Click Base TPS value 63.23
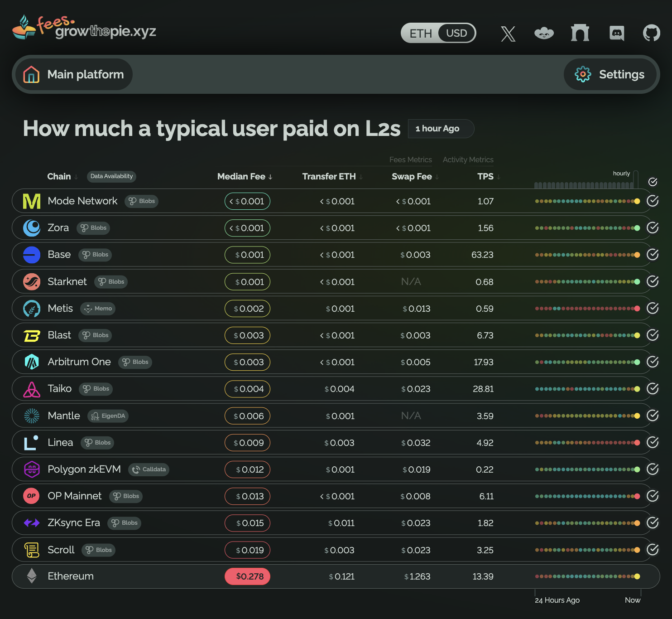 [482, 255]
